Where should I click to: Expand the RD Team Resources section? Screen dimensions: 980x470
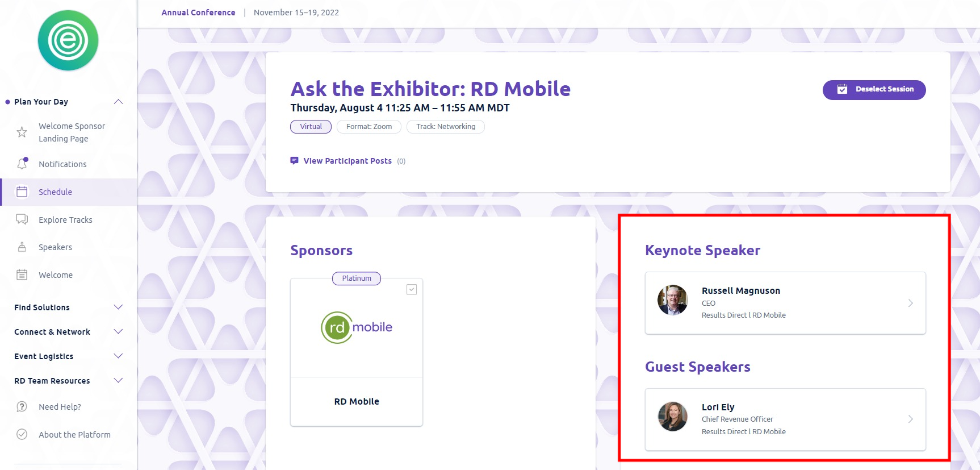click(118, 381)
